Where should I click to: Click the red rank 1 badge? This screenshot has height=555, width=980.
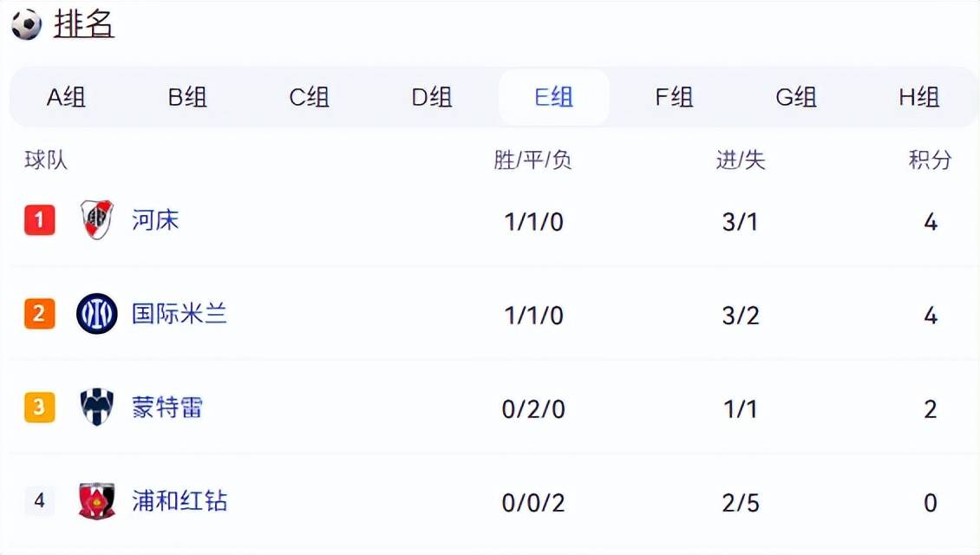pos(38,219)
